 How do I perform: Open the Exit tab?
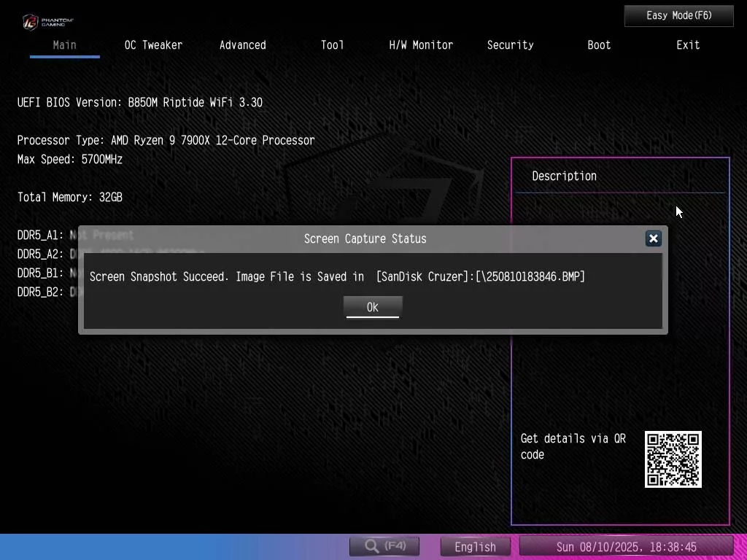tap(688, 45)
